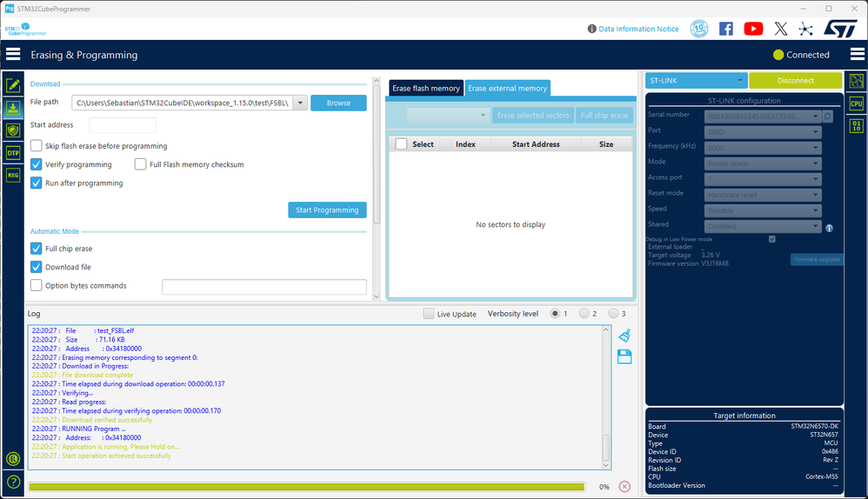Open the REG registers icon
This screenshot has height=499, width=868.
click(13, 176)
